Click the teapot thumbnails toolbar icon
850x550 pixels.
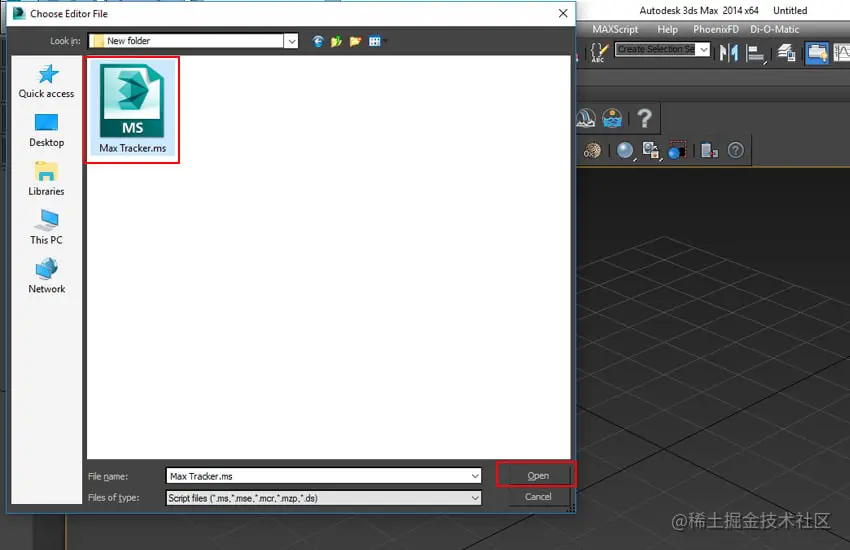[x=651, y=150]
